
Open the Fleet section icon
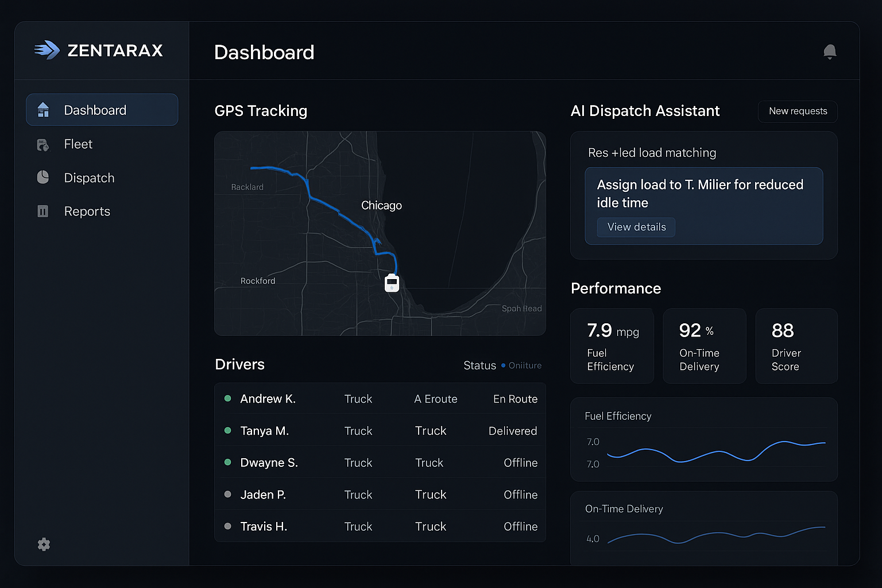click(x=43, y=144)
